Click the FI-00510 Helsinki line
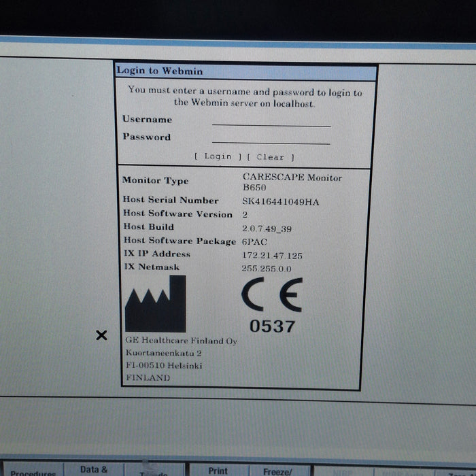Viewport: 476px width, 476px height. 164,365
